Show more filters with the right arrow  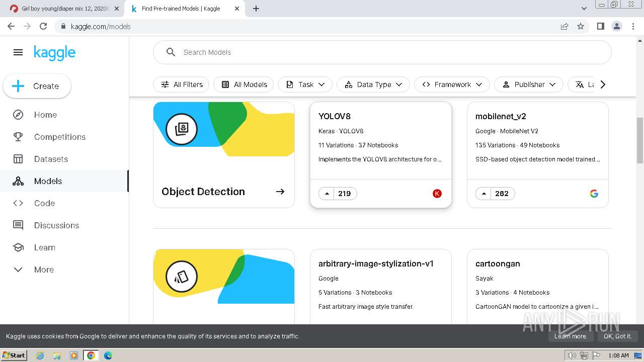tap(603, 84)
